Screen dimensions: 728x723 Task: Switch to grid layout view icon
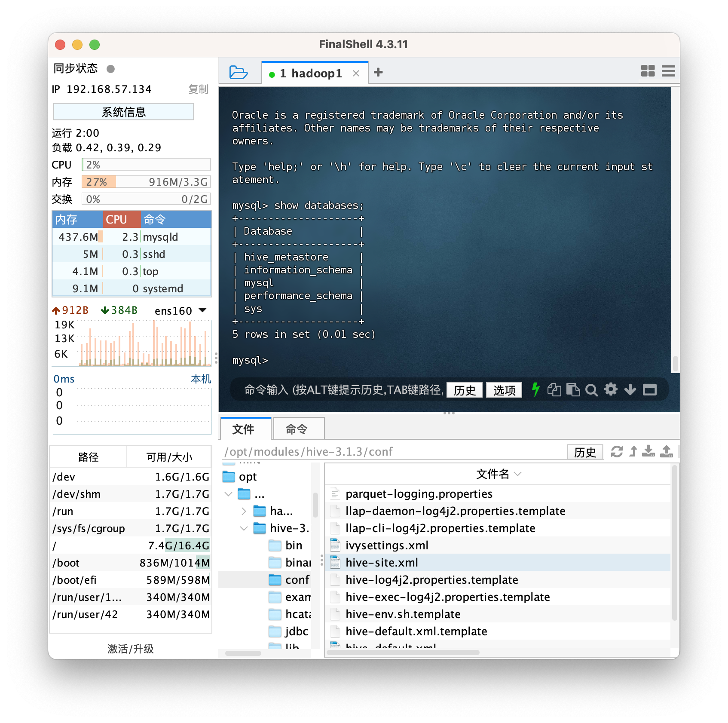(648, 71)
